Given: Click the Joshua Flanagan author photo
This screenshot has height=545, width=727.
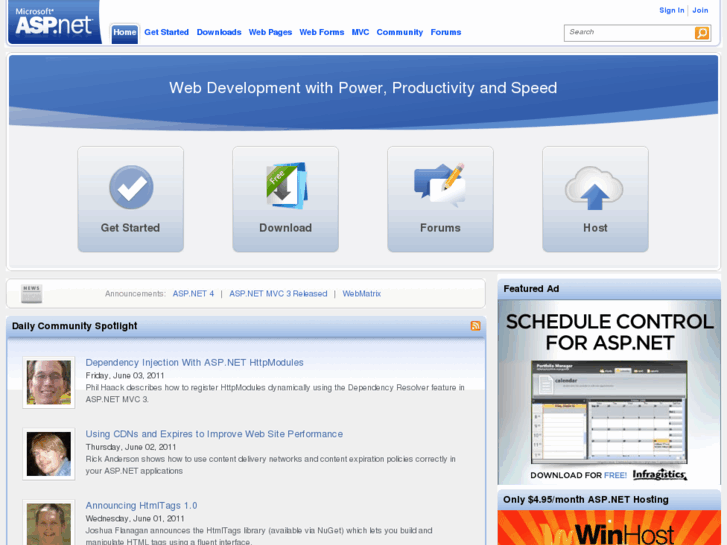Looking at the screenshot, I should coord(49,523).
